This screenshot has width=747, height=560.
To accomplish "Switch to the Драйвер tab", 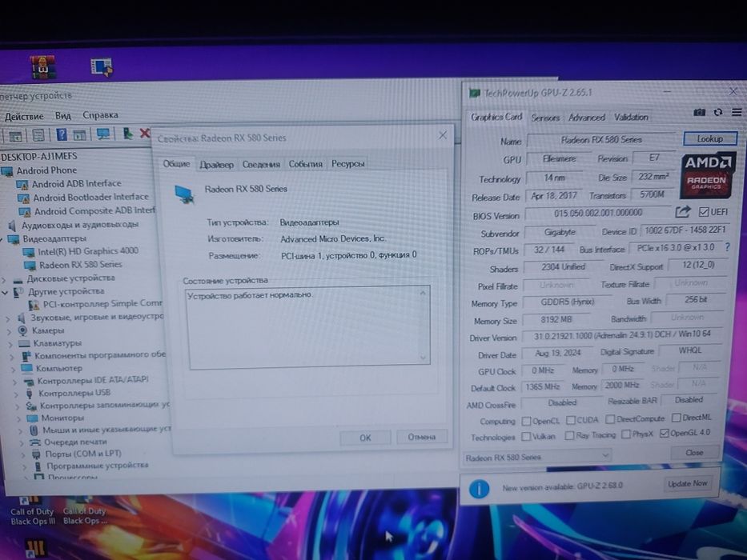I will 217,165.
